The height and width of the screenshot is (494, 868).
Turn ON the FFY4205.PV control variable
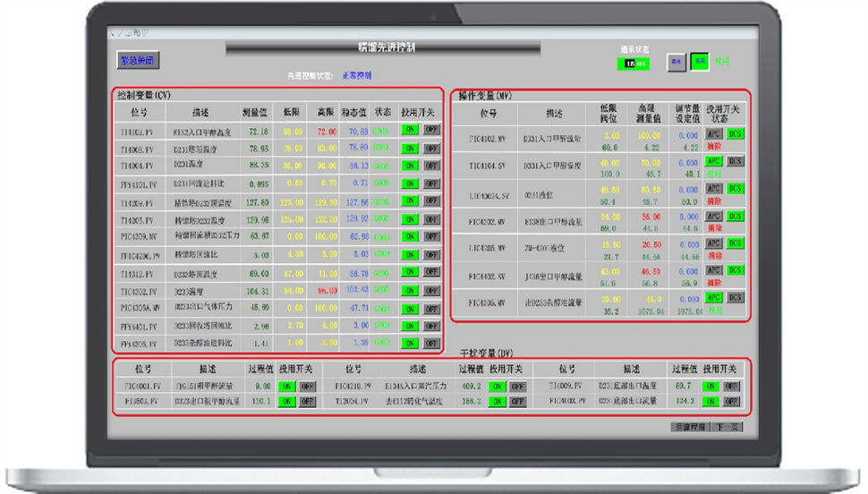pyautogui.click(x=410, y=344)
